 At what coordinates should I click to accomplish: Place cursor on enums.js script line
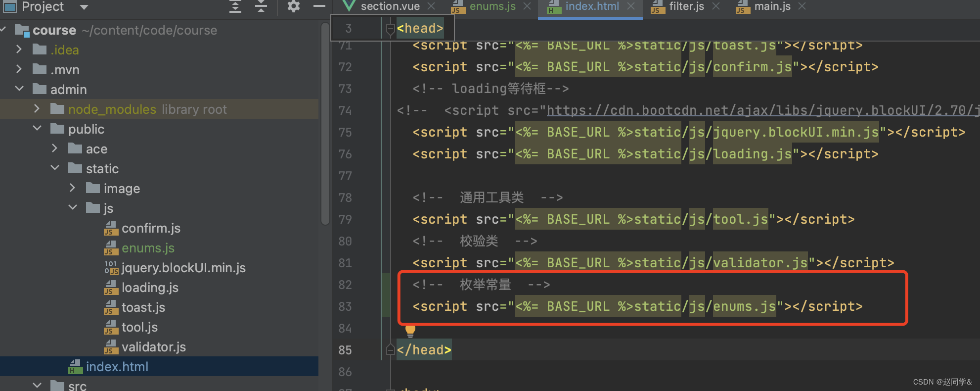coord(637,306)
